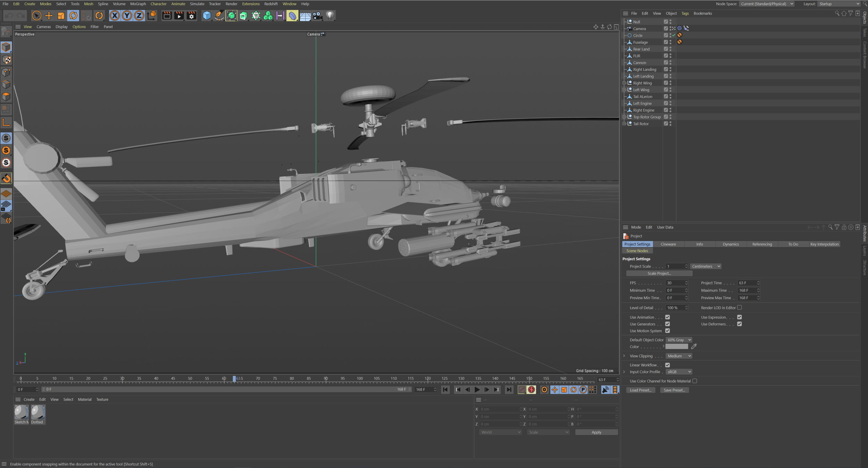The height and width of the screenshot is (468, 868).
Task: Switch to the Dynamics tab
Action: [x=731, y=244]
